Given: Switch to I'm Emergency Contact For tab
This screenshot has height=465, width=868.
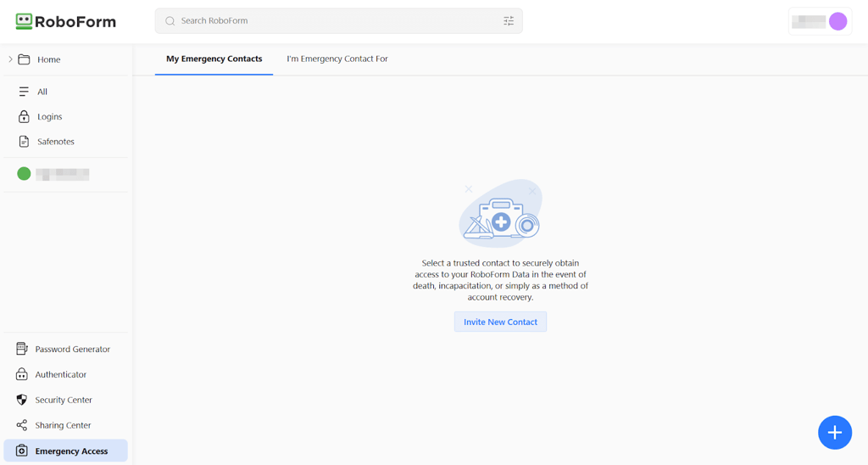Looking at the screenshot, I should point(337,59).
